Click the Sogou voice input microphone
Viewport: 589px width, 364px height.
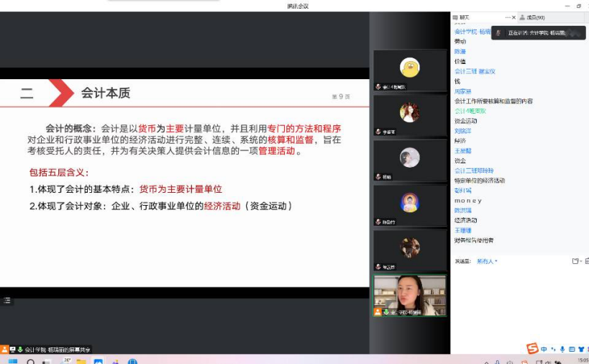[x=562, y=350]
